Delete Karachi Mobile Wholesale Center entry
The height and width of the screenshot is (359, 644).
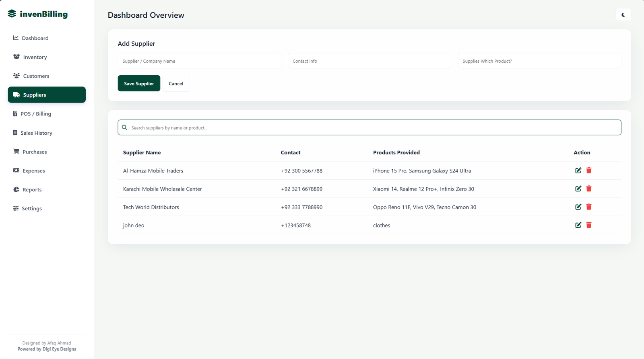click(589, 189)
